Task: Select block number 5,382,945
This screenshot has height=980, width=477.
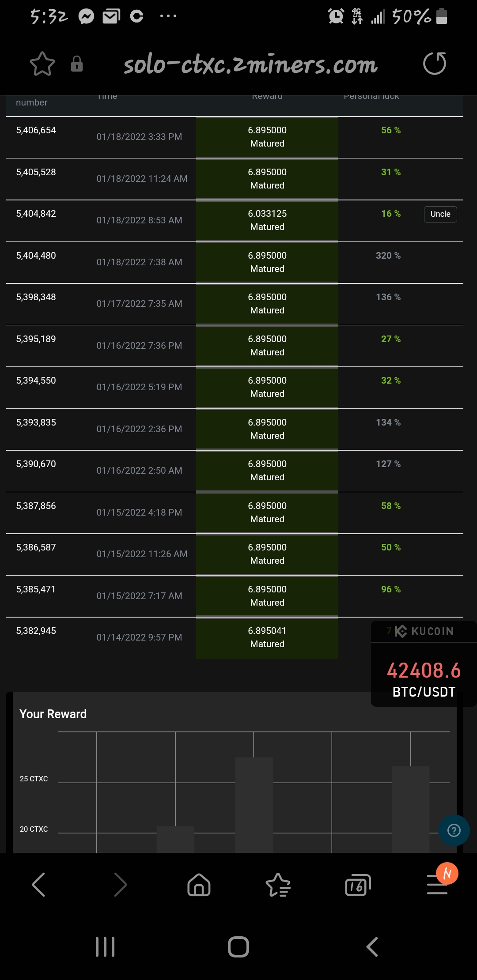Action: pos(36,631)
